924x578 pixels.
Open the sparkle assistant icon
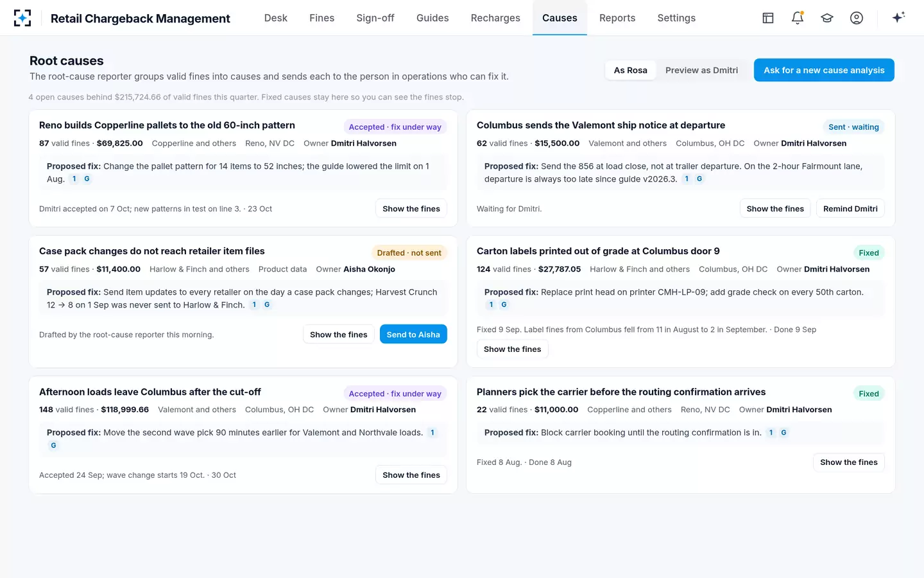[x=898, y=17]
